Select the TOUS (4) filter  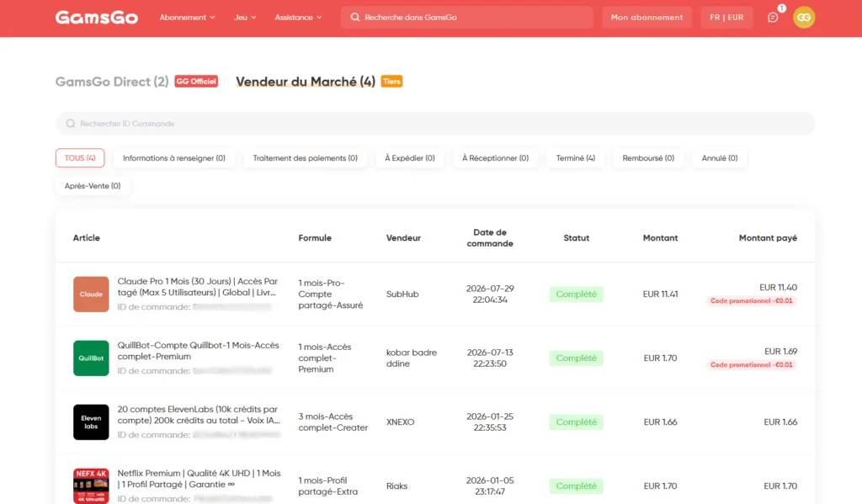[x=80, y=158]
